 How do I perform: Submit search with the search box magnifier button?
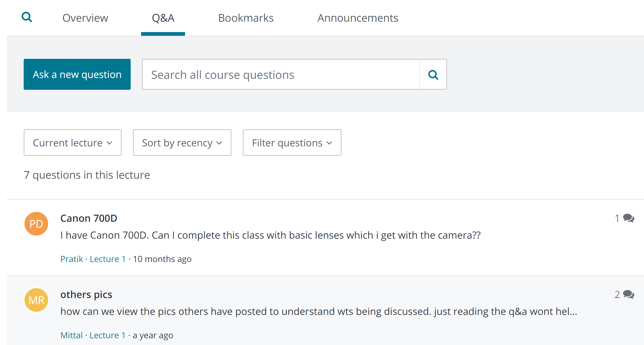[433, 75]
